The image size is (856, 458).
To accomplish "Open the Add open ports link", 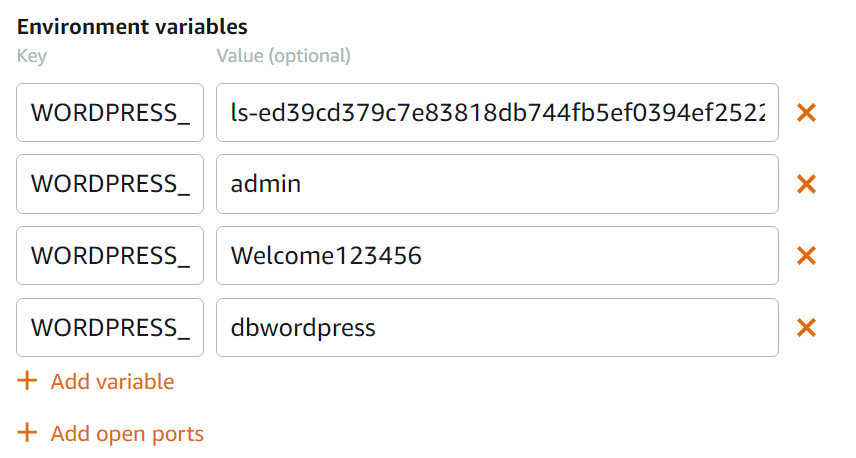I will tap(127, 434).
